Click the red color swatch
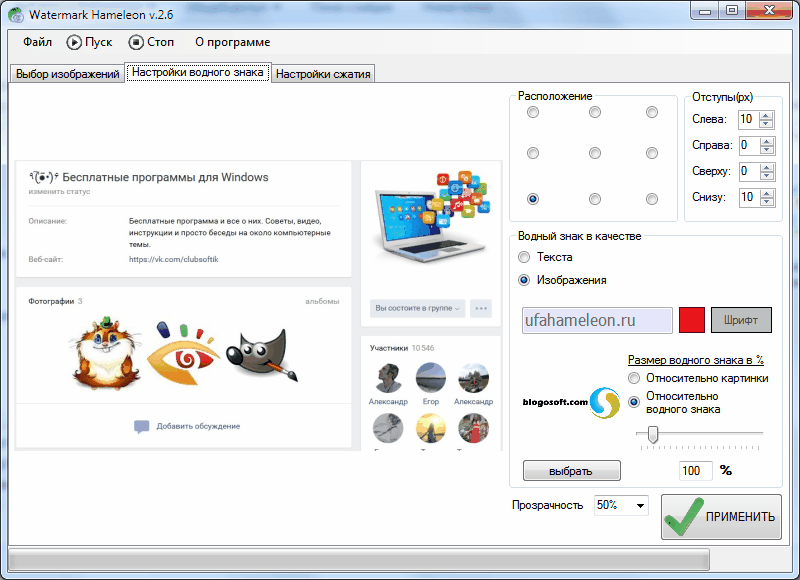 (x=692, y=320)
